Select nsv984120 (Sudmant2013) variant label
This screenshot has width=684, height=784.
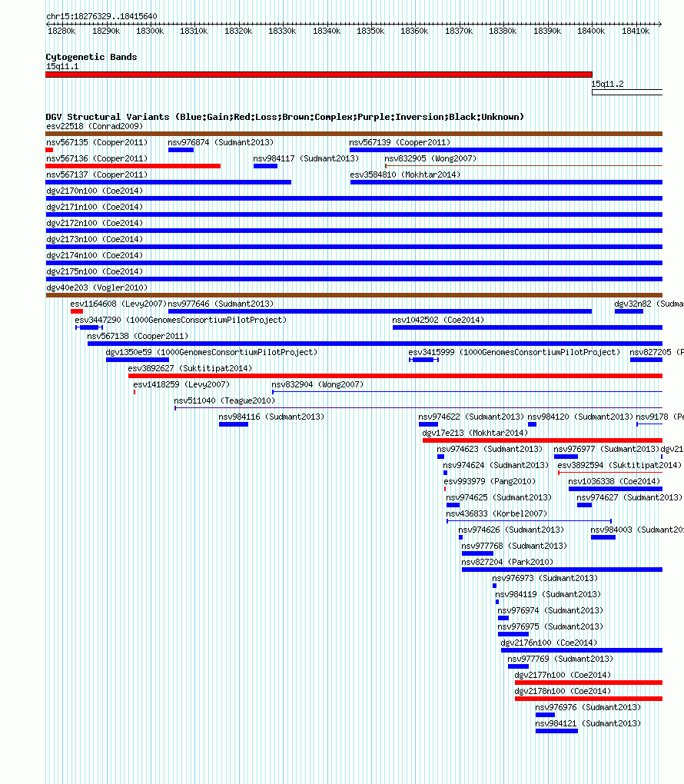point(580,417)
